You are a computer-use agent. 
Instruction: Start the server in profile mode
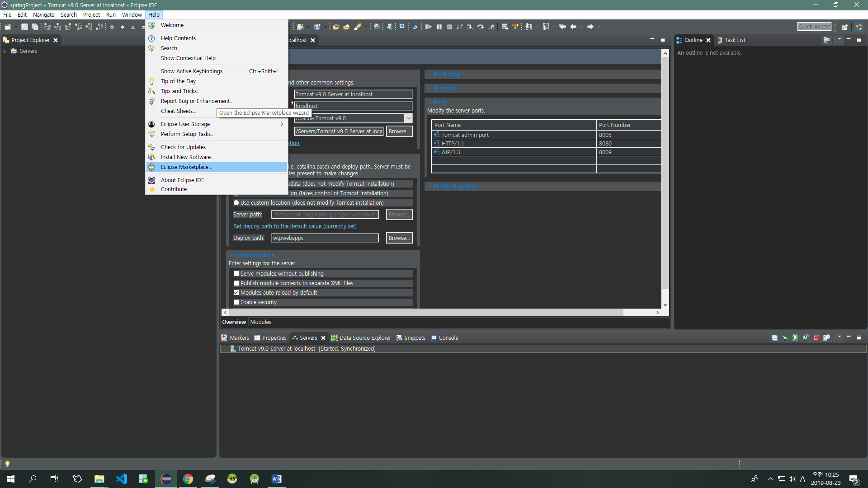(806, 338)
